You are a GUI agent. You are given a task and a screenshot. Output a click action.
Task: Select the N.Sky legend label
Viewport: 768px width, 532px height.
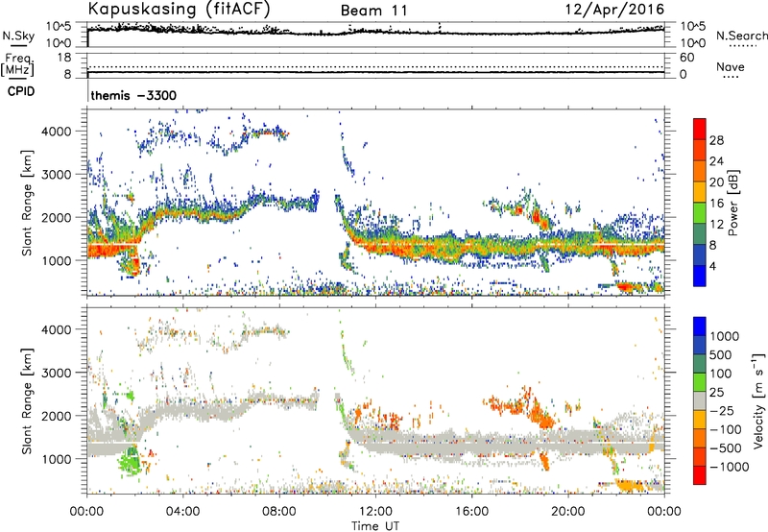pyautogui.click(x=18, y=36)
